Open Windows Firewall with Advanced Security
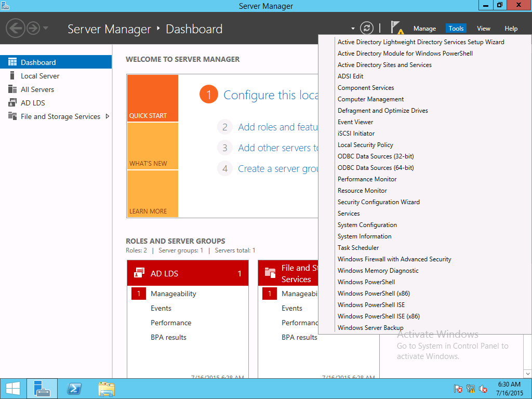The height and width of the screenshot is (399, 532). pyautogui.click(x=394, y=259)
